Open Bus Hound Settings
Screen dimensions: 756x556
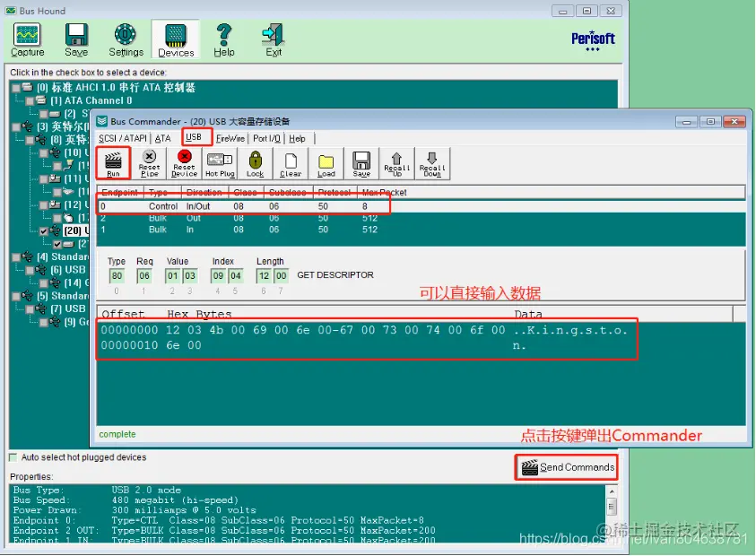126,40
